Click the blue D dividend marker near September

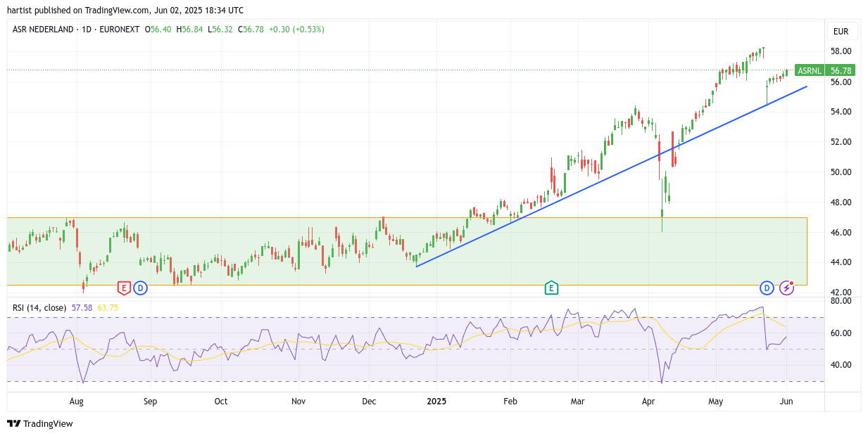(140, 288)
